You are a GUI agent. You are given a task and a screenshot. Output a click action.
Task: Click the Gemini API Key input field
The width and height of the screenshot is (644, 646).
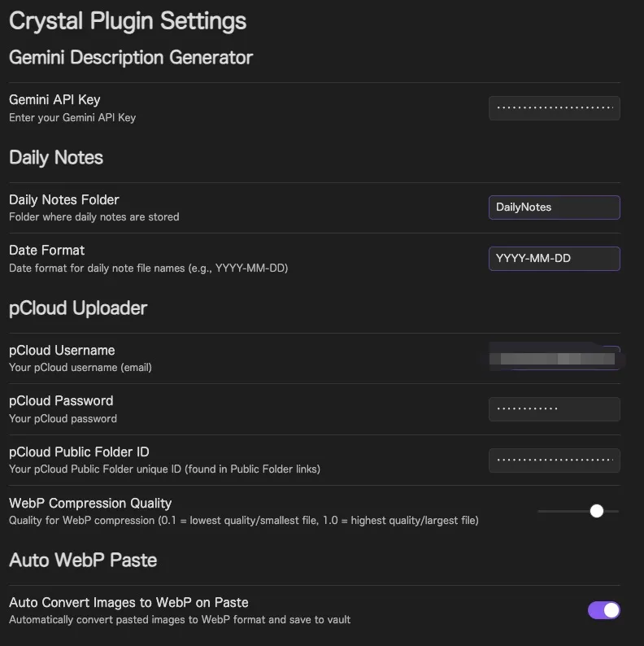pyautogui.click(x=554, y=107)
